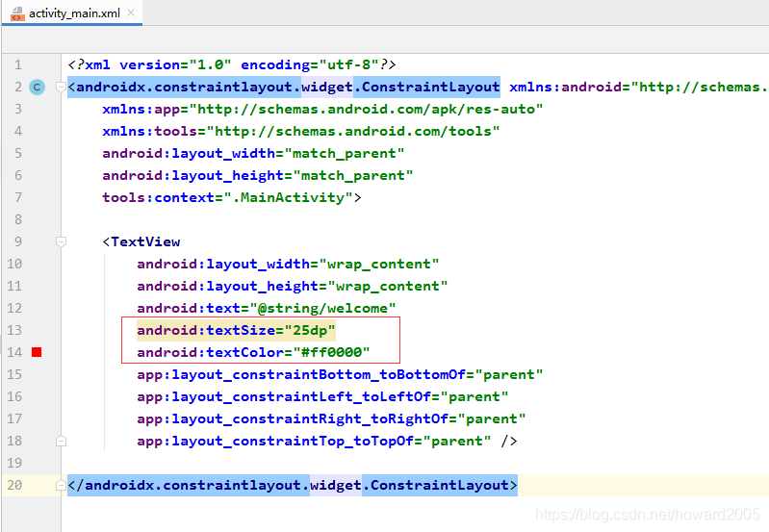Click the closing androidx ConstraintLayout tag
Viewport: 769px width, 532px height.
click(293, 486)
